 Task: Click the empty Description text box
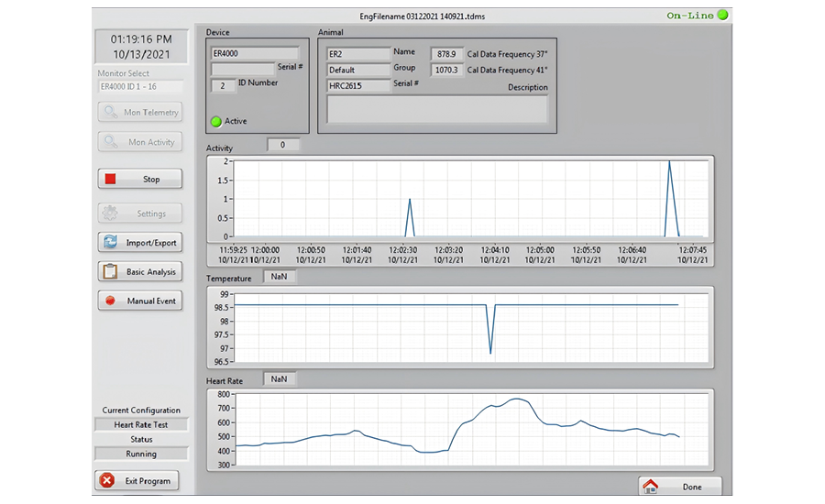437,109
